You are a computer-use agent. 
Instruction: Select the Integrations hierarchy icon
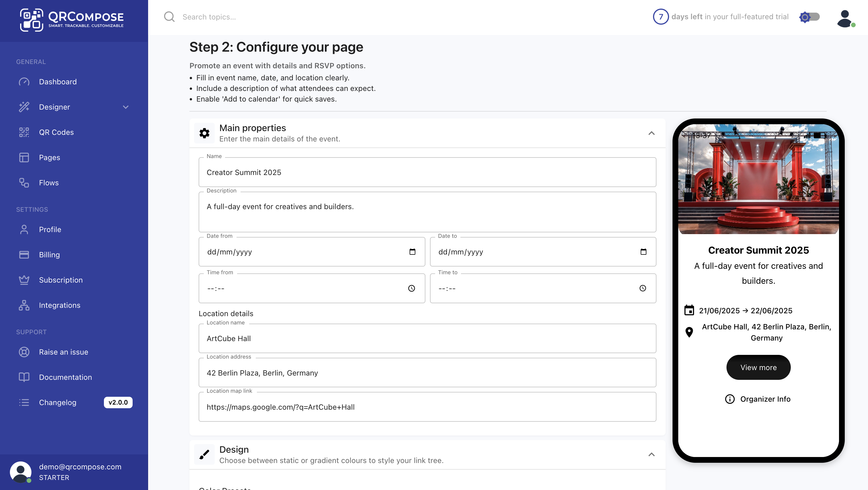[x=24, y=305]
